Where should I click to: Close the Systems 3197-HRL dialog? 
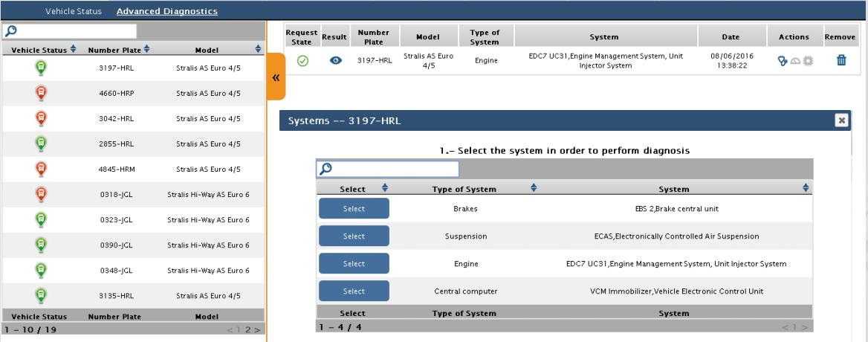tap(841, 120)
